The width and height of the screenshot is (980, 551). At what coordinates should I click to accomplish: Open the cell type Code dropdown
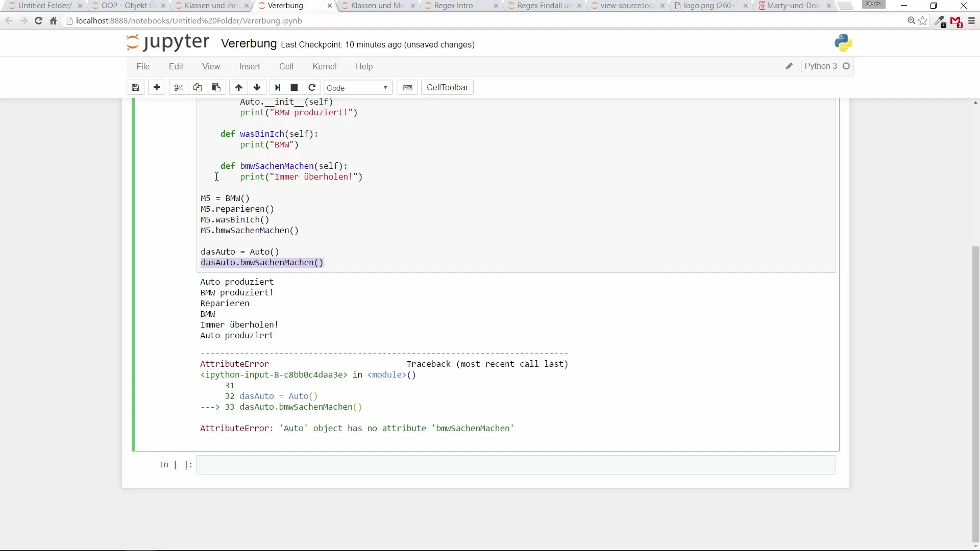click(358, 88)
